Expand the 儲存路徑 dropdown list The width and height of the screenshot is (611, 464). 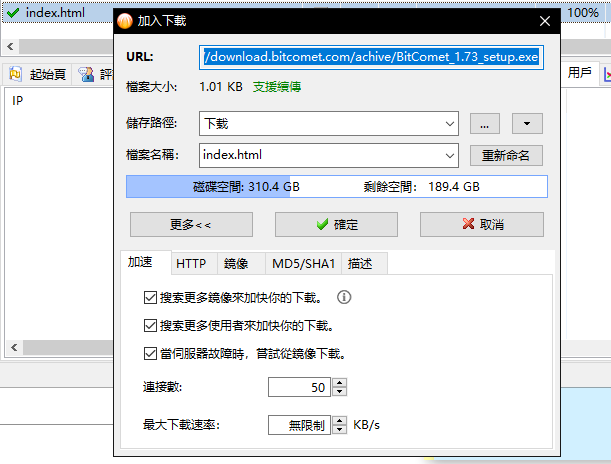click(449, 124)
